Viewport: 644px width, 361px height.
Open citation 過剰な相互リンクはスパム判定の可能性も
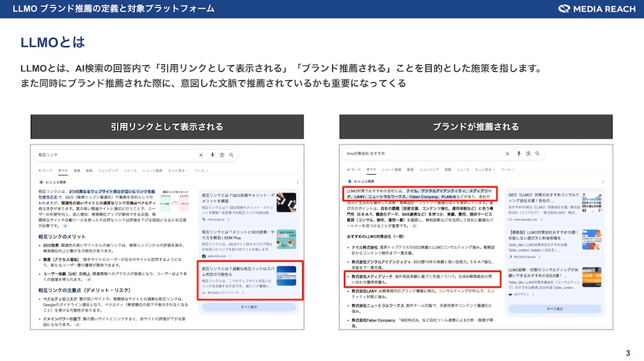238,271
